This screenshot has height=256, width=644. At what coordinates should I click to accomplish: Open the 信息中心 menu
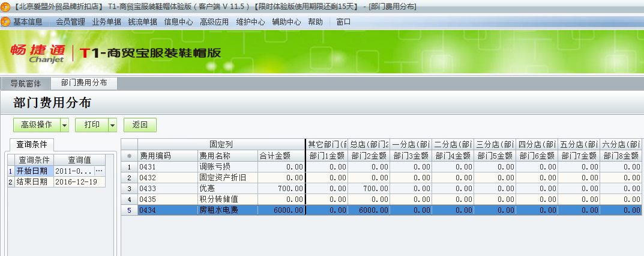tap(179, 22)
